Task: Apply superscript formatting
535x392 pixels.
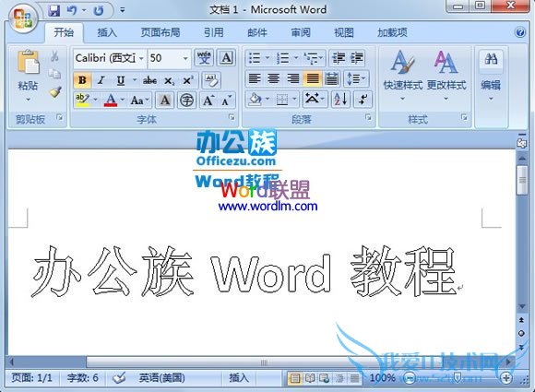Action: point(188,80)
